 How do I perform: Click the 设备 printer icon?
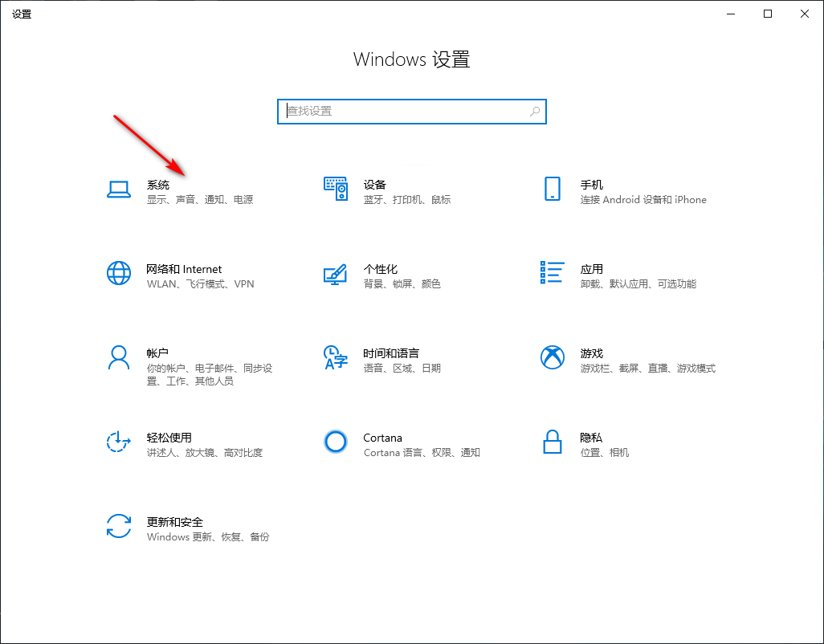coord(336,189)
